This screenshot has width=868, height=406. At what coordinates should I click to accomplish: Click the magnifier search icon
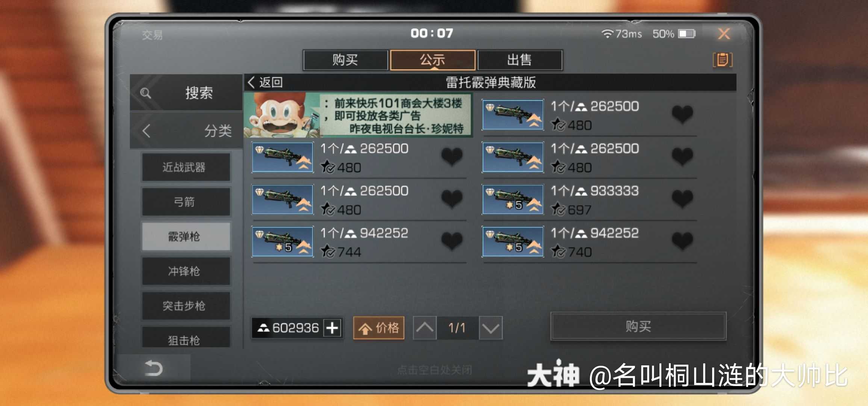146,93
